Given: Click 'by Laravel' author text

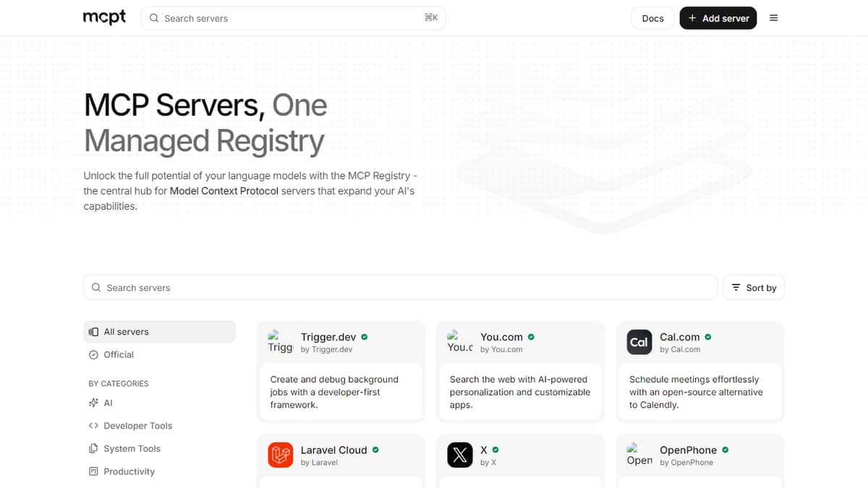Looking at the screenshot, I should click(319, 463).
